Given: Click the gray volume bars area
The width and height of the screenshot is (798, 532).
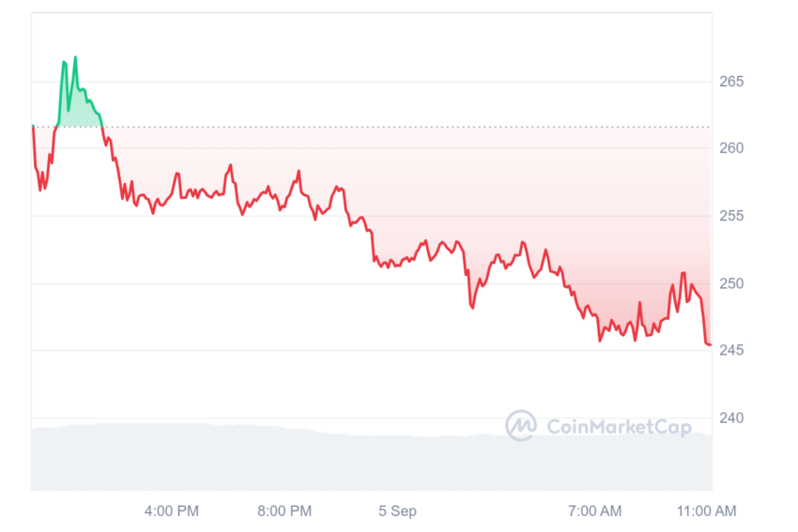Looking at the screenshot, I should [372, 458].
